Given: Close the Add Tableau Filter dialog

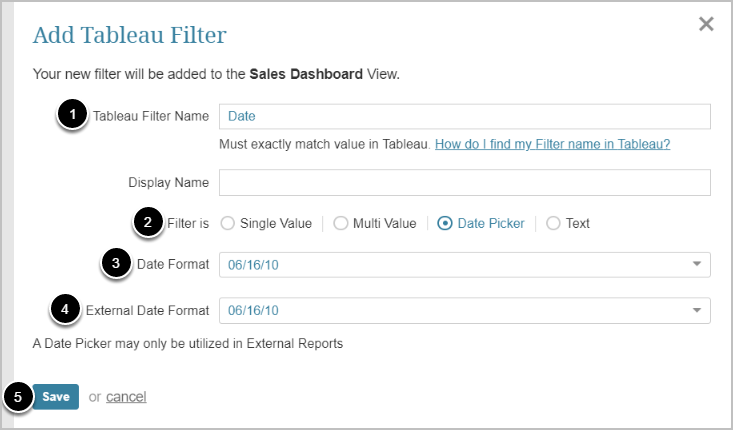Looking at the screenshot, I should [706, 24].
